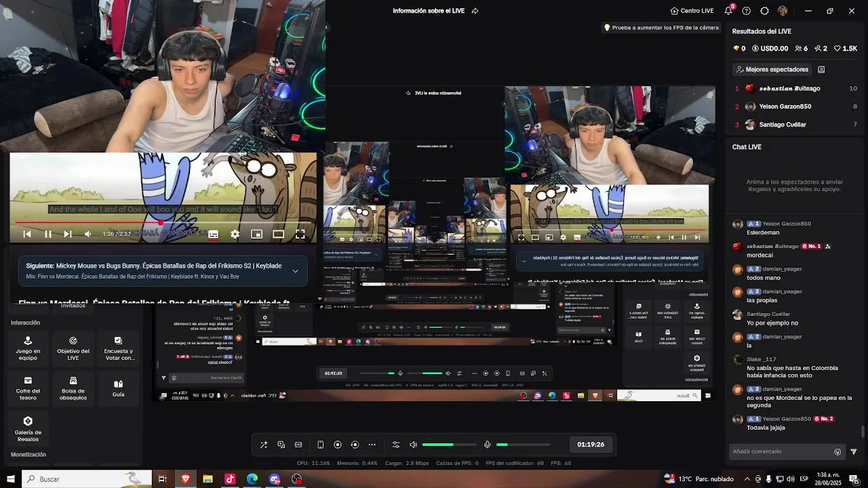Mute the LIVE Studio speaker output
The height and width of the screenshot is (488, 868).
coord(414,445)
